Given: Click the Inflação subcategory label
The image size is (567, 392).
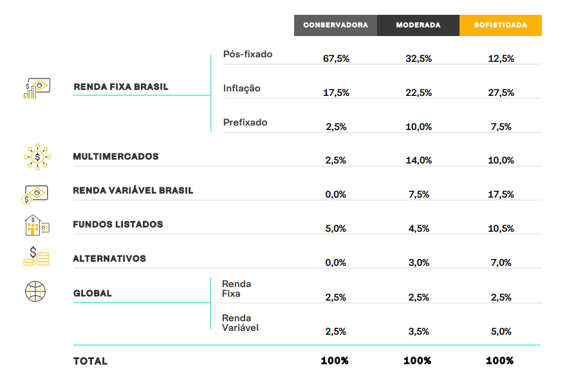Looking at the screenshot, I should pyautogui.click(x=241, y=89).
